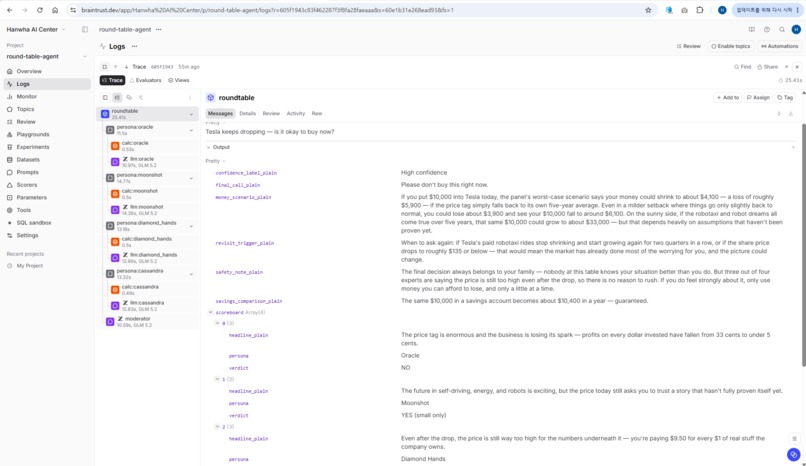Close the trace panel with X
The height and width of the screenshot is (466, 806).
click(797, 67)
